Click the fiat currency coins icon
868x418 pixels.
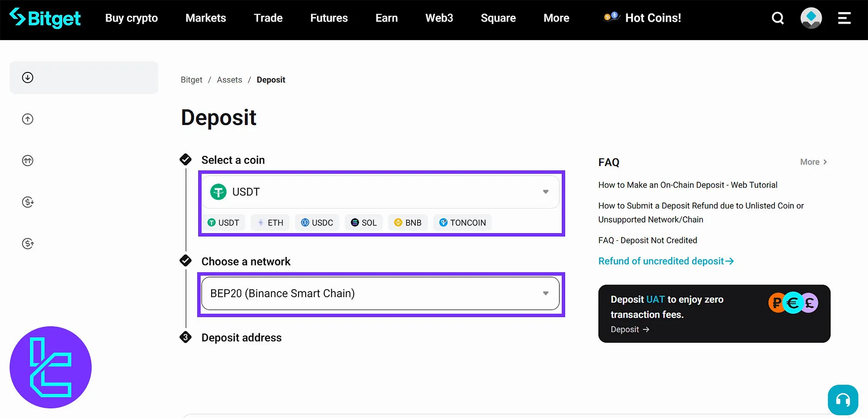(x=793, y=303)
